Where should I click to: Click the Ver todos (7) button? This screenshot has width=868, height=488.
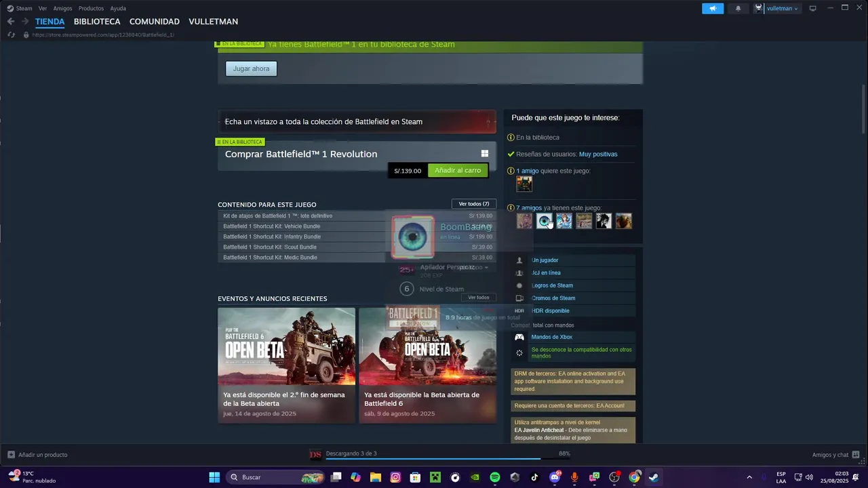pyautogui.click(x=473, y=204)
